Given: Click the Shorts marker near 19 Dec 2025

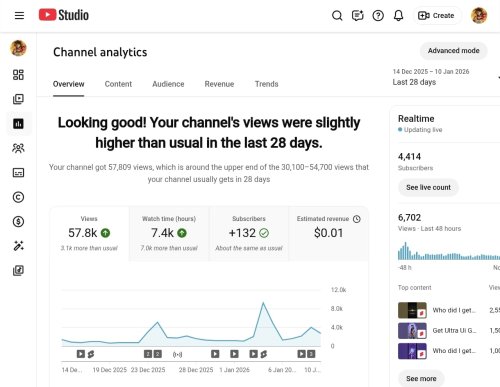Looking at the screenshot, I should [x=91, y=354].
